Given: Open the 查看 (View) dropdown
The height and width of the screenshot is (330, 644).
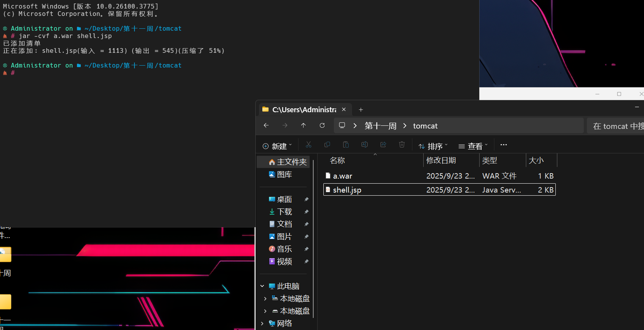Looking at the screenshot, I should click(473, 146).
